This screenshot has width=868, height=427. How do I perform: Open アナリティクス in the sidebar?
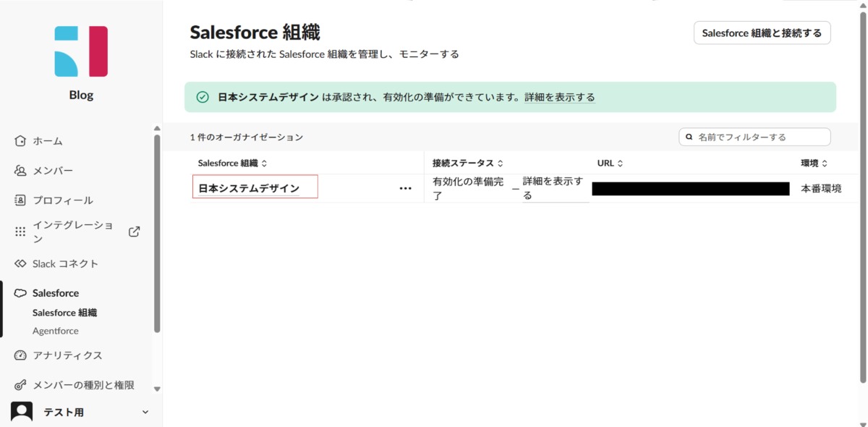(x=67, y=355)
